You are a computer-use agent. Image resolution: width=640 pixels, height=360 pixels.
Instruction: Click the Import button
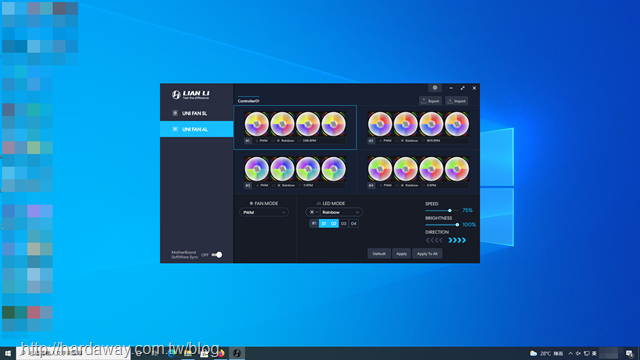pyautogui.click(x=456, y=101)
